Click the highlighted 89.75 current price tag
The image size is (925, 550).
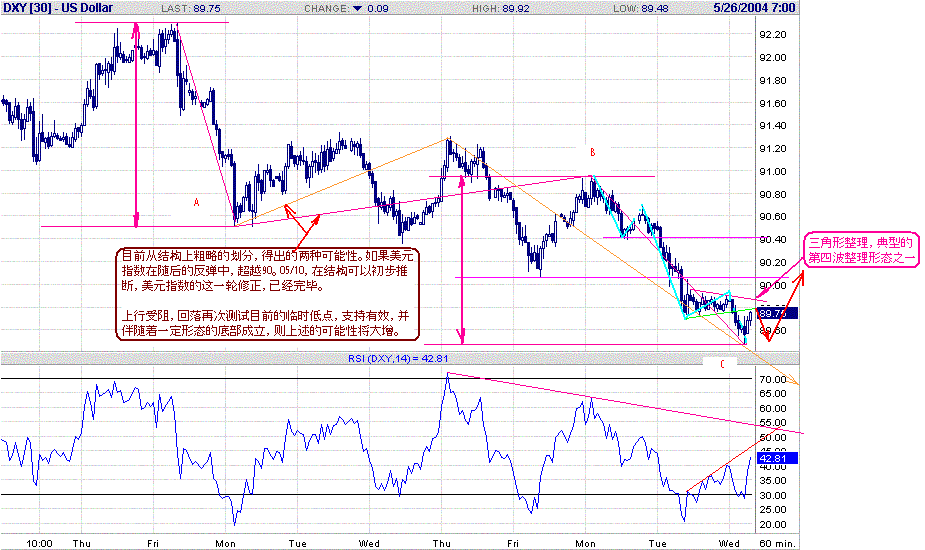click(x=776, y=313)
